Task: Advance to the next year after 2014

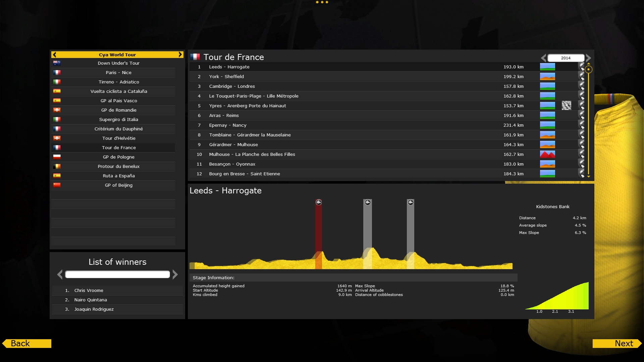Action: point(588,58)
